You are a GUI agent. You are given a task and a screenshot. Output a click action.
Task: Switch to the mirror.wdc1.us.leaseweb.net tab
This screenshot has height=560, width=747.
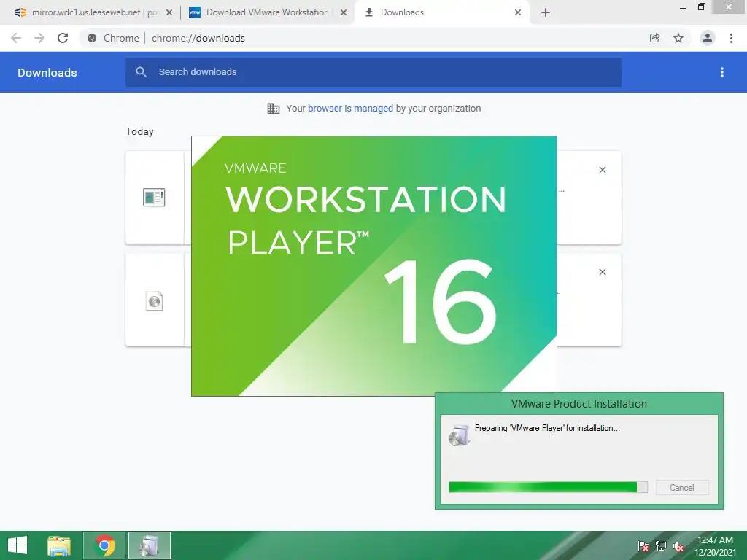pyautogui.click(x=93, y=12)
